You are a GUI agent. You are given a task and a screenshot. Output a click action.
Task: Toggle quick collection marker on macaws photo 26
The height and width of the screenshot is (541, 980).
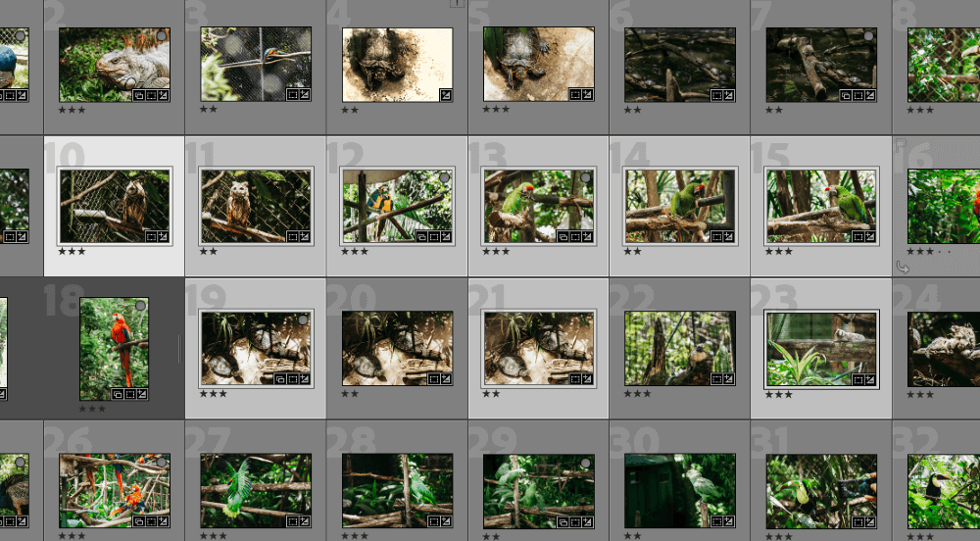coord(162,463)
